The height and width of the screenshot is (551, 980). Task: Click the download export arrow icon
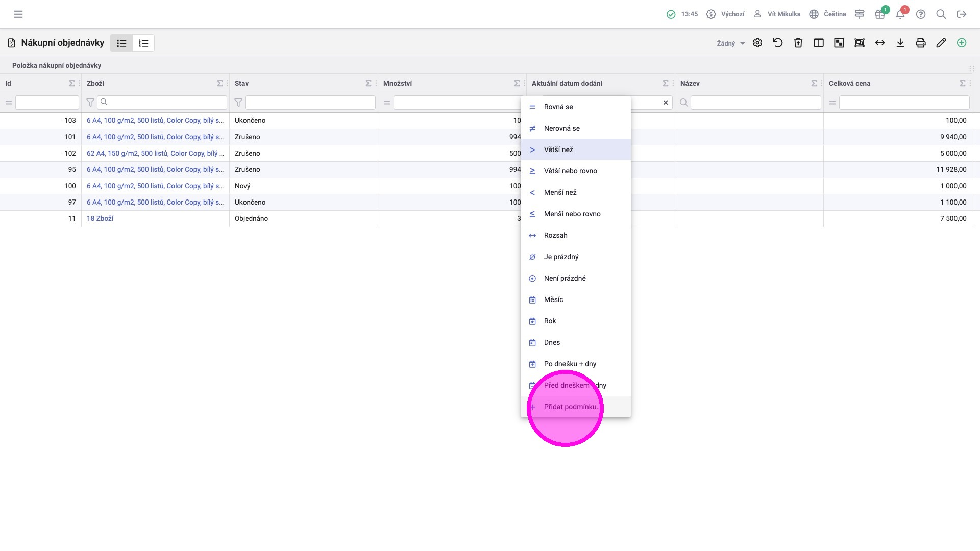[900, 43]
